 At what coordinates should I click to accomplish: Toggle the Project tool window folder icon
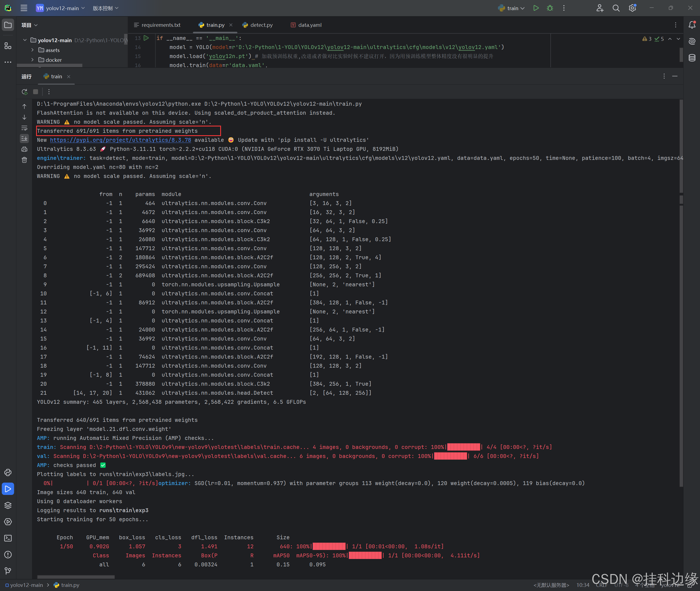pyautogui.click(x=8, y=25)
